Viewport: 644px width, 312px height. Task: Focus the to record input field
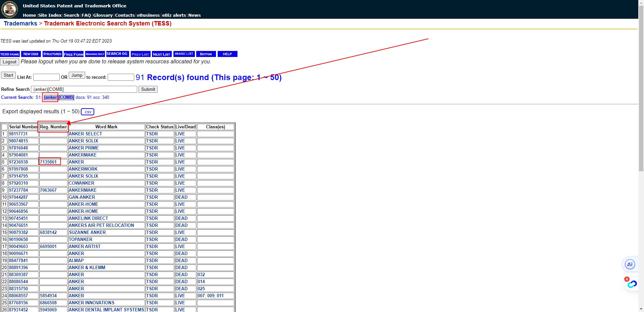(121, 77)
